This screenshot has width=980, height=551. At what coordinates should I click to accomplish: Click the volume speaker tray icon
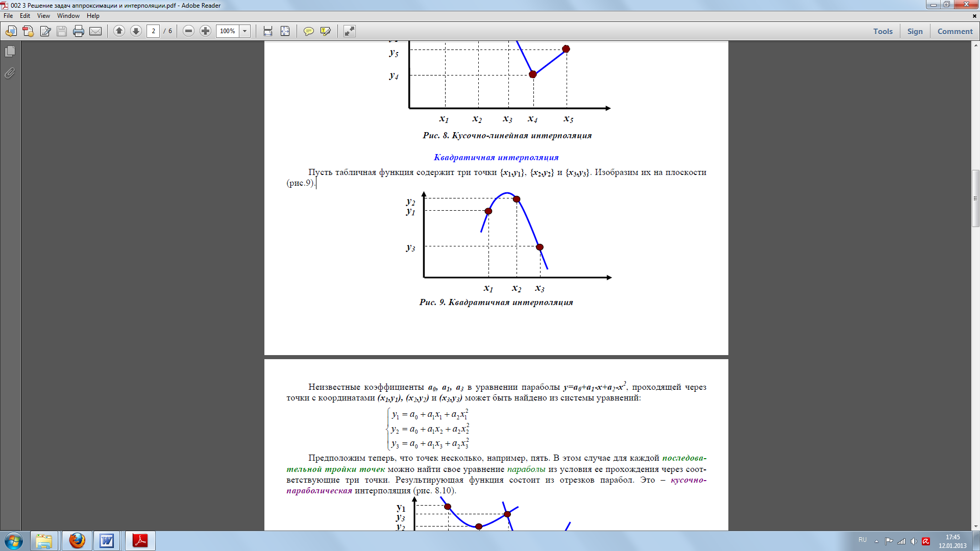pyautogui.click(x=914, y=541)
